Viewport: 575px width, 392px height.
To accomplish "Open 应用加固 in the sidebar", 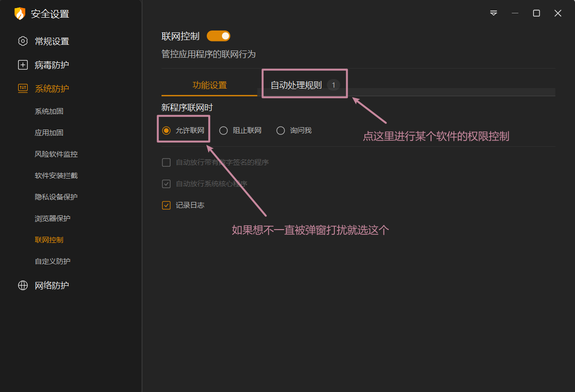I will 49,133.
